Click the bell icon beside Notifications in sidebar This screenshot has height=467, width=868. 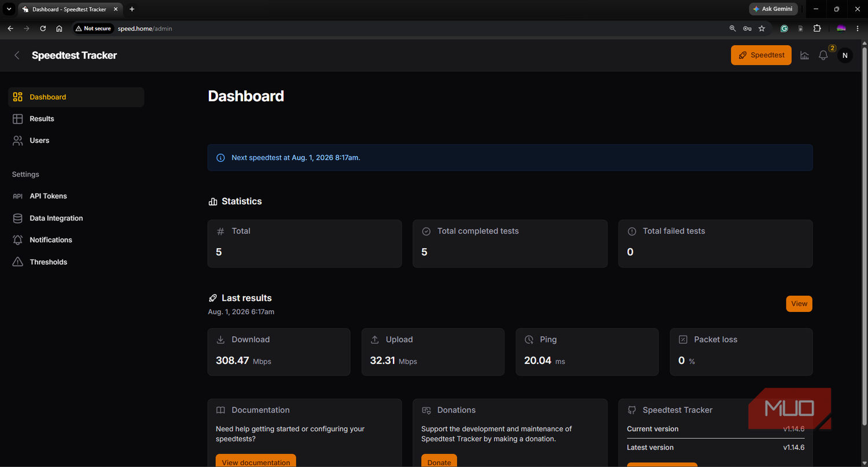pyautogui.click(x=18, y=240)
